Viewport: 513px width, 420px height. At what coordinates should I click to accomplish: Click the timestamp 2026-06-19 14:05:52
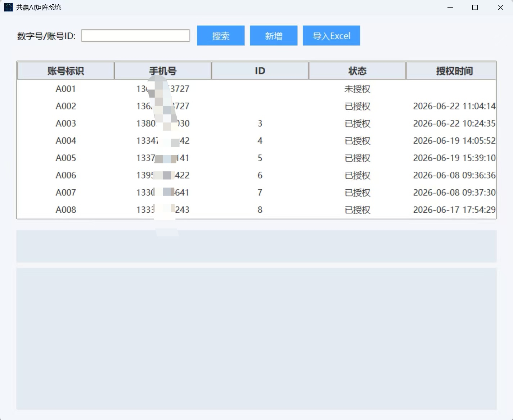point(454,141)
